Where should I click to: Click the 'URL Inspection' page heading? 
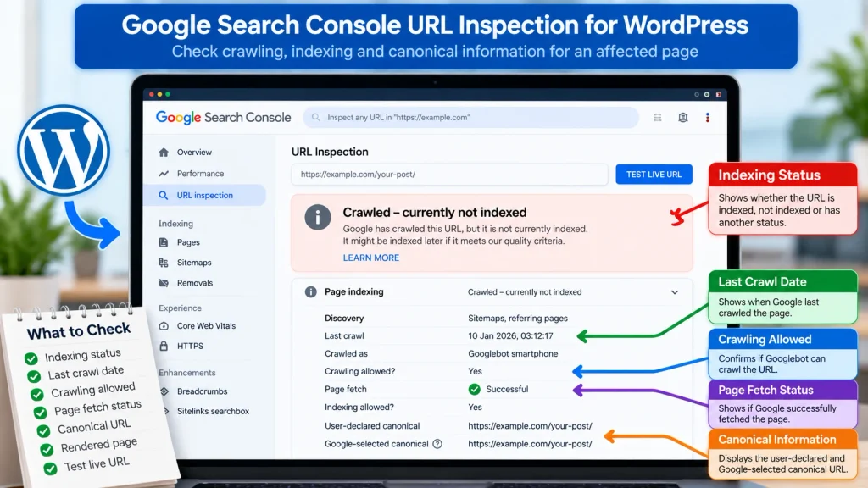pyautogui.click(x=330, y=152)
